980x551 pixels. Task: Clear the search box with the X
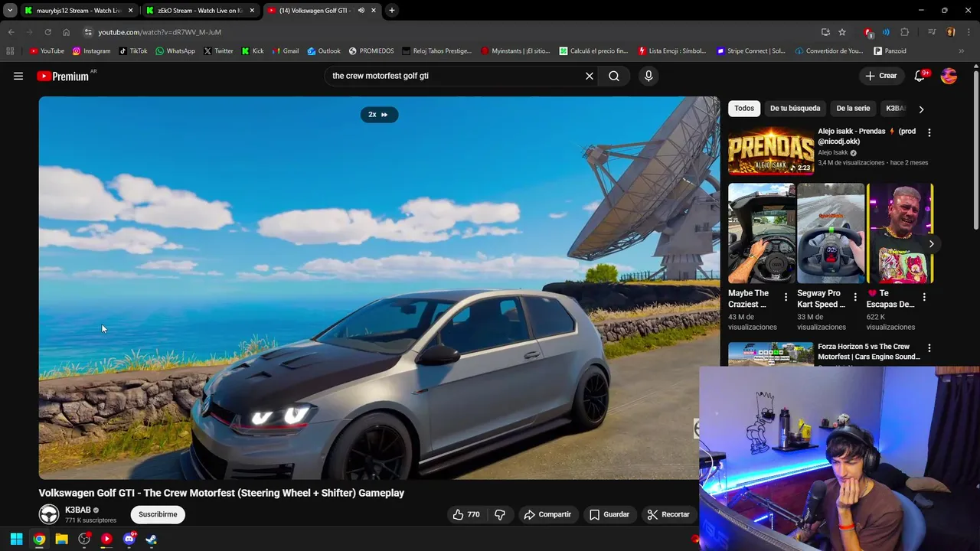(x=590, y=76)
